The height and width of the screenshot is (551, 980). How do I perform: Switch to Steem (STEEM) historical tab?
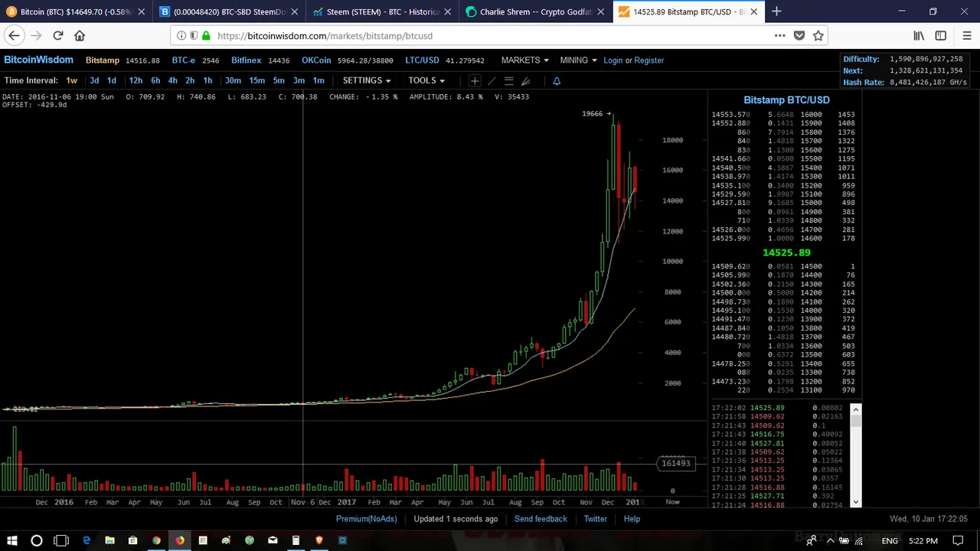381,11
